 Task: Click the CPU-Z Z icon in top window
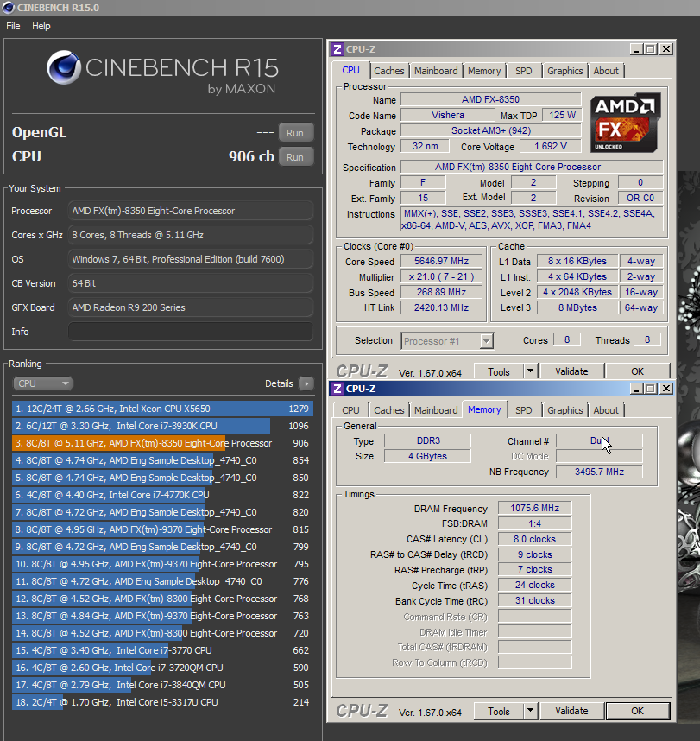click(x=337, y=49)
